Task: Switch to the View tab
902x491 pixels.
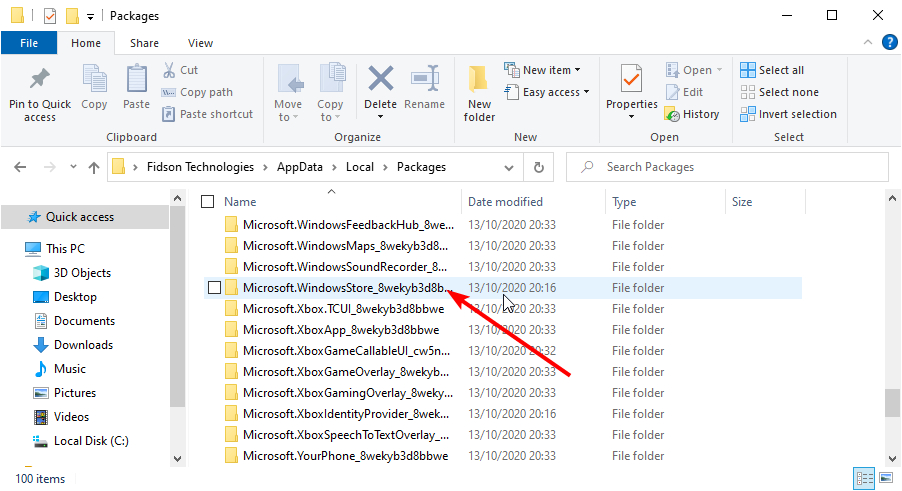Action: point(200,43)
